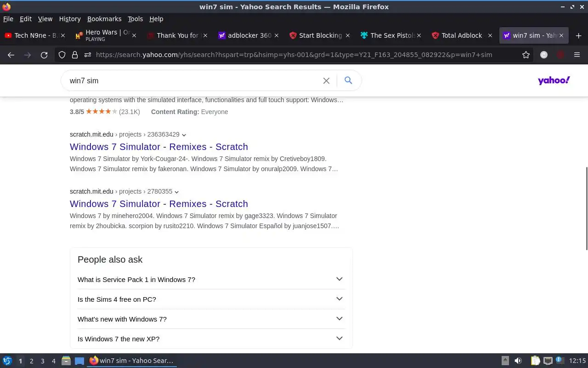Clear the Yahoo search box text
The width and height of the screenshot is (588, 368).
point(326,80)
